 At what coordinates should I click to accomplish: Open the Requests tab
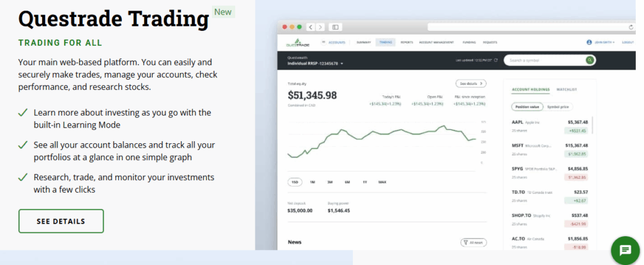pos(490,42)
